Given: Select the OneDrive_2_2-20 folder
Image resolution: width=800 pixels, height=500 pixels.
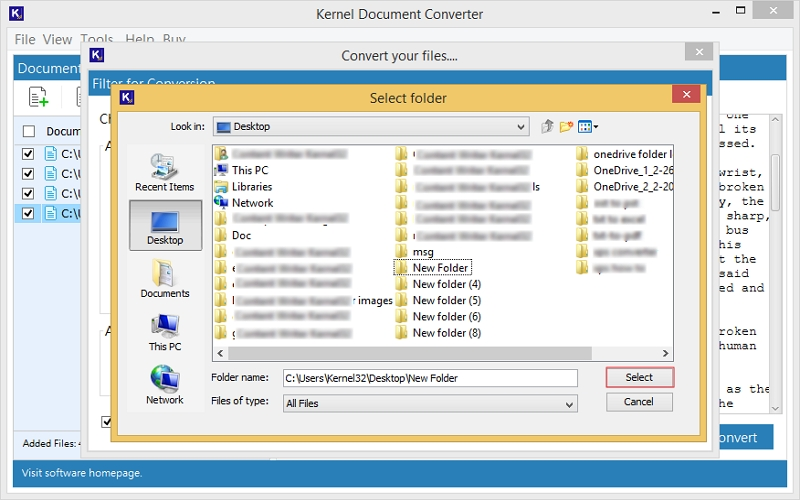Looking at the screenshot, I should pos(624,187).
